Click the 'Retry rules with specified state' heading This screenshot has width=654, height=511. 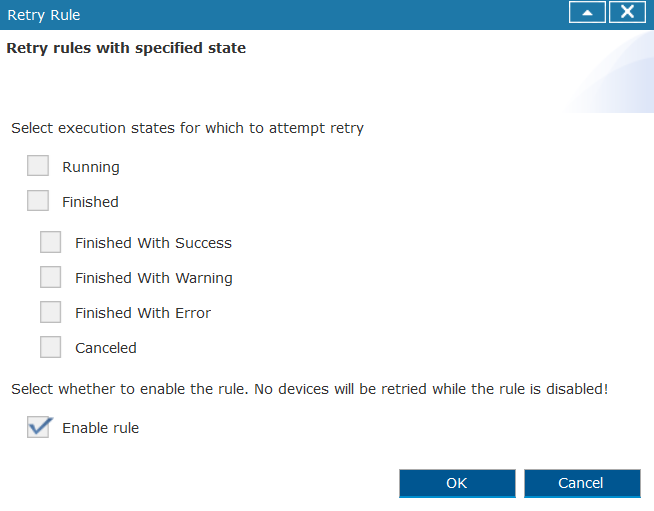click(x=126, y=48)
